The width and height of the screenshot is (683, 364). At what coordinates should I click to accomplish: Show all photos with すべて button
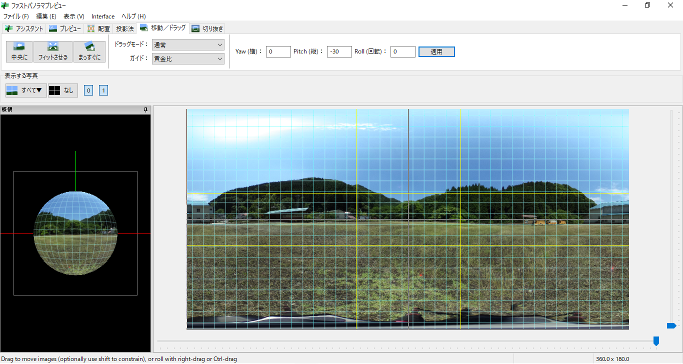[x=26, y=90]
